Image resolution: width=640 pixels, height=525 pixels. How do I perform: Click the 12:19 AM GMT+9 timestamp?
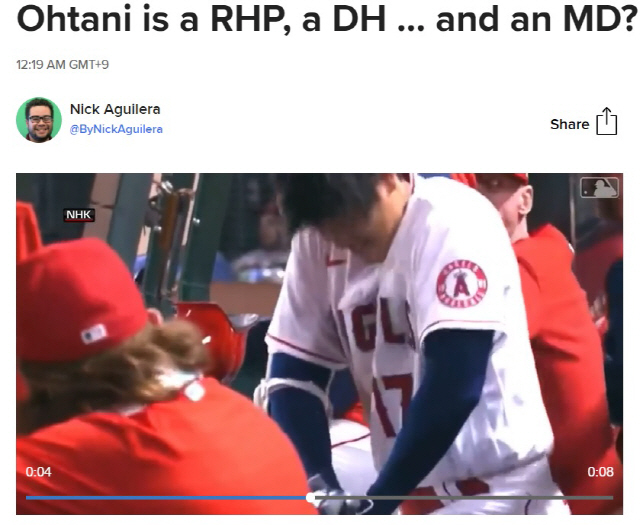[62, 65]
